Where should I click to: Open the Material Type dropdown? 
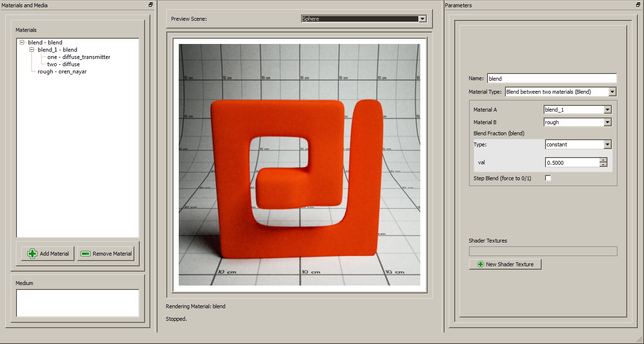(612, 92)
